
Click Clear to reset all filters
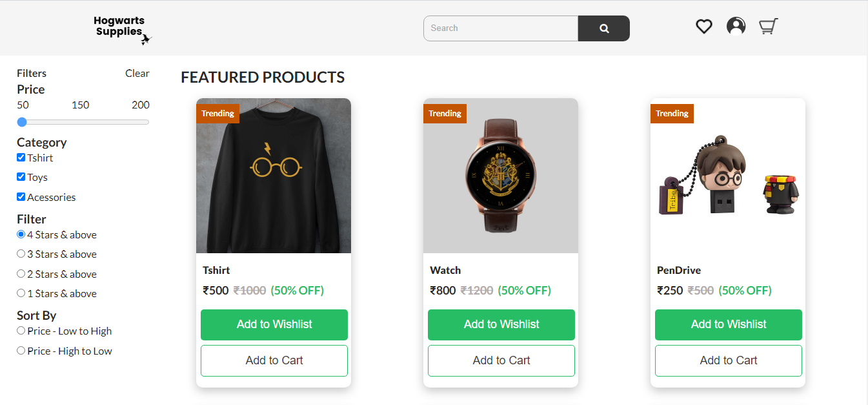(x=137, y=73)
